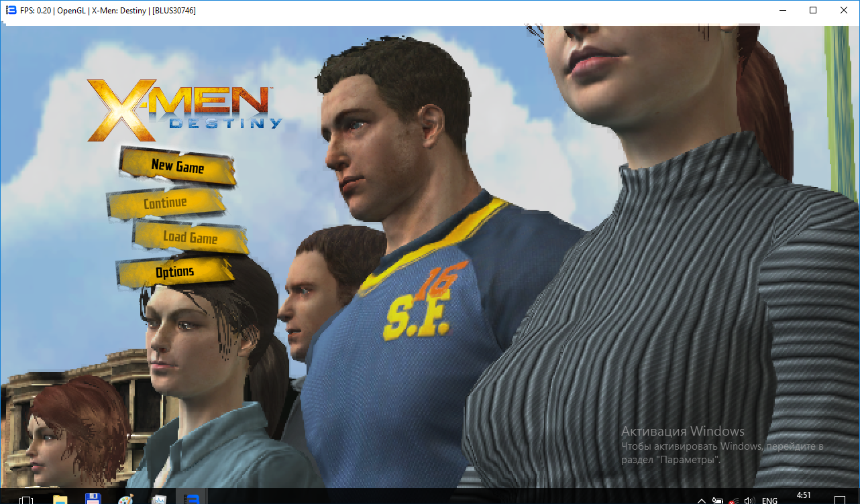Open the network status tray icon
This screenshot has width=860, height=504.
point(733,501)
